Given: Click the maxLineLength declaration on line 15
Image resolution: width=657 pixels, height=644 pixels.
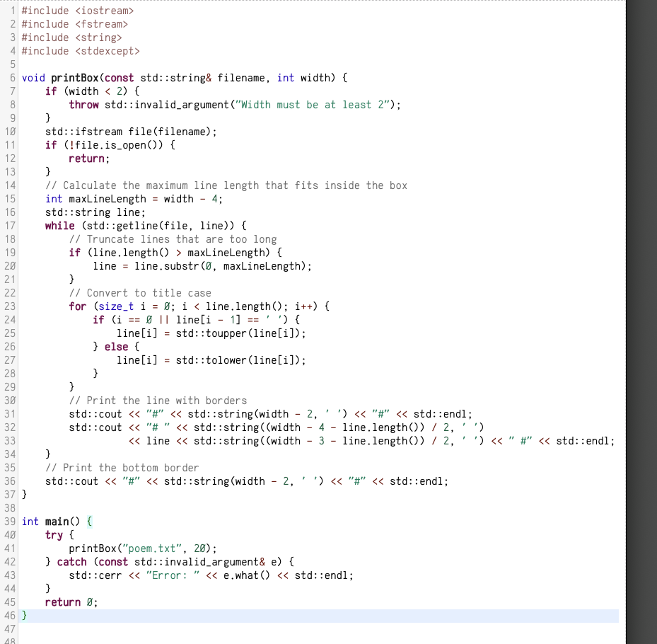Looking at the screenshot, I should pos(134,199).
